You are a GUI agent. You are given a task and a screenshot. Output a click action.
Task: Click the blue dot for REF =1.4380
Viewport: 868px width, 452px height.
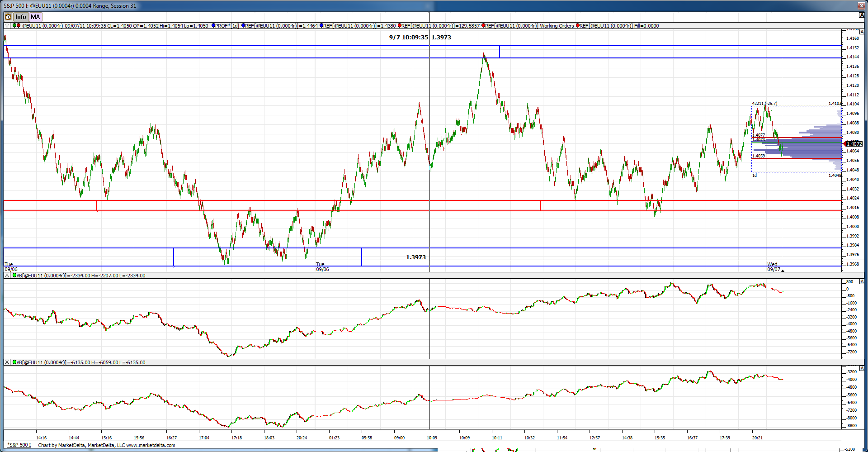click(x=321, y=26)
